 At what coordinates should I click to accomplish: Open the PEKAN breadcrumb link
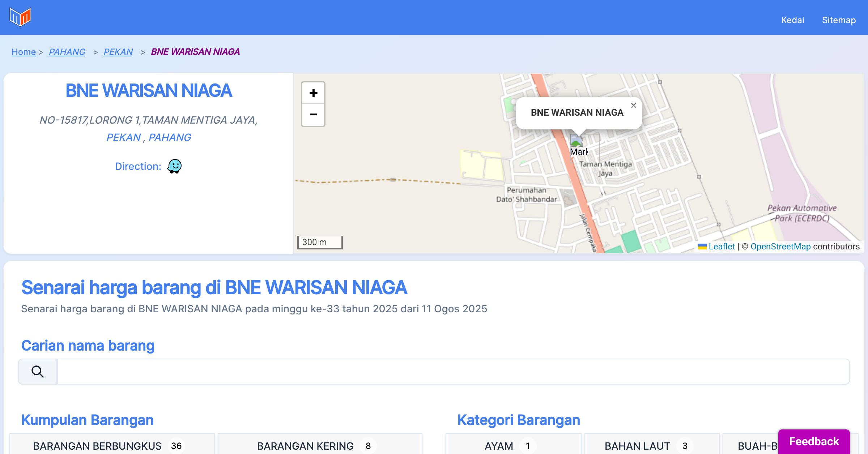(118, 52)
